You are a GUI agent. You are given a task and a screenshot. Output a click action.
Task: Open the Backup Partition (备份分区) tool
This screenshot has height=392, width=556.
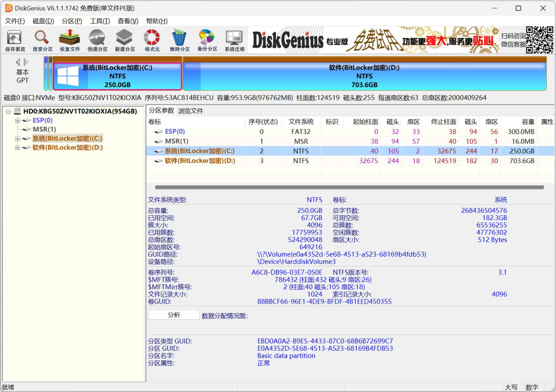207,40
